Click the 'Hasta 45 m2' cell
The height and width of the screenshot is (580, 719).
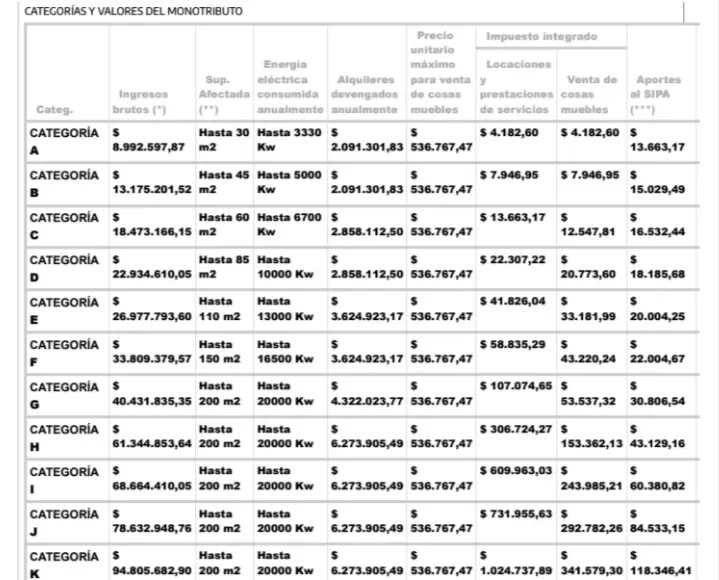click(224, 182)
